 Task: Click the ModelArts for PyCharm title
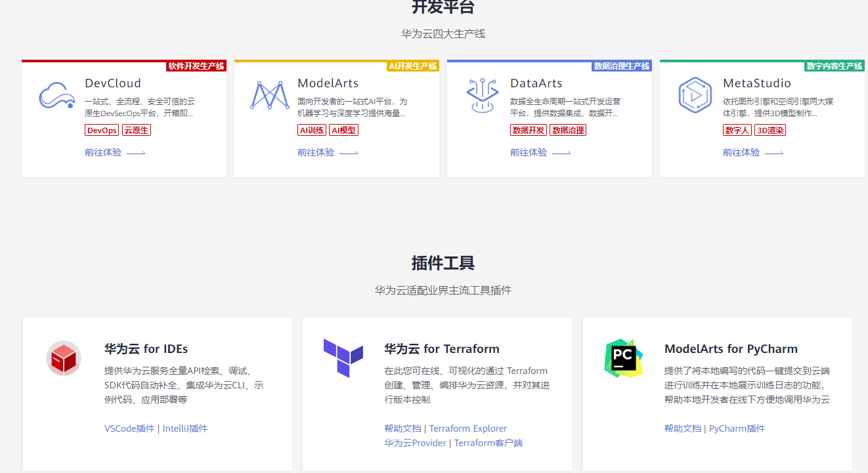tap(731, 348)
